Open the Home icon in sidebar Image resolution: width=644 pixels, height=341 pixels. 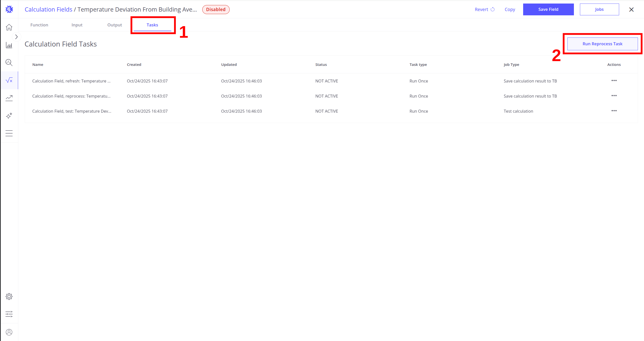click(x=9, y=27)
